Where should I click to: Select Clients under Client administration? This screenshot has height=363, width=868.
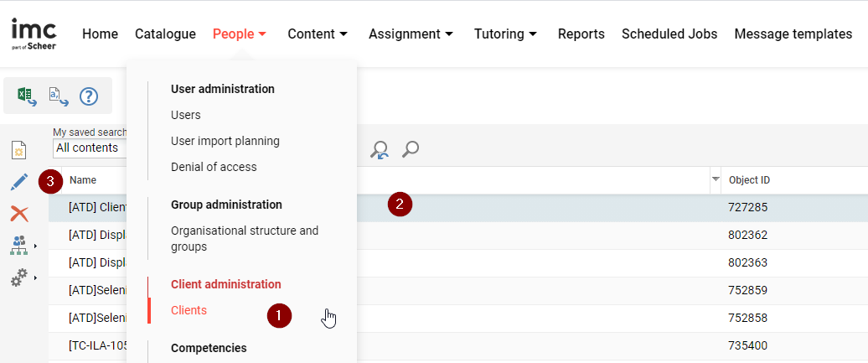click(189, 310)
